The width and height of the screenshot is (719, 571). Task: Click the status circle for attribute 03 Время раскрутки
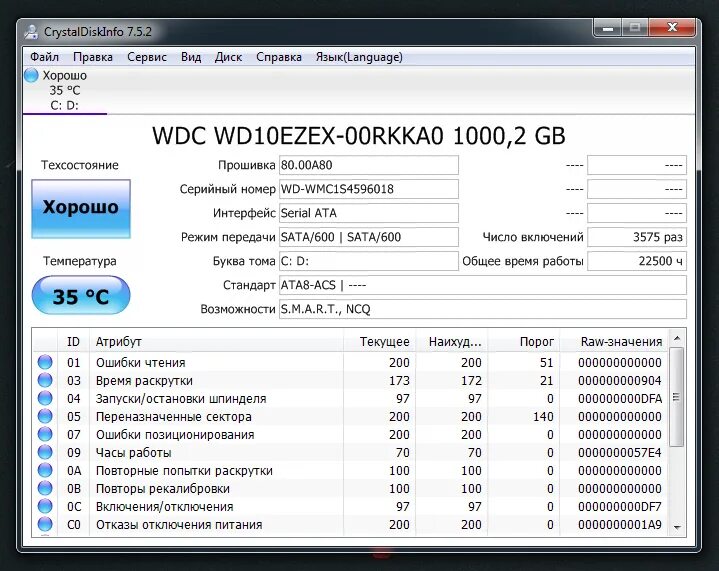pos(45,380)
